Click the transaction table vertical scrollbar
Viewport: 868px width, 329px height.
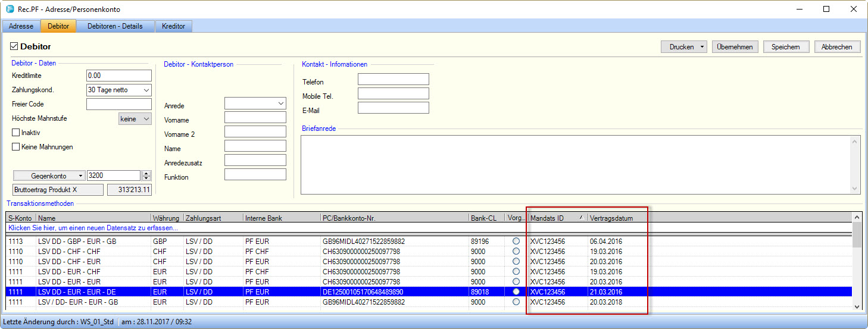click(857, 268)
